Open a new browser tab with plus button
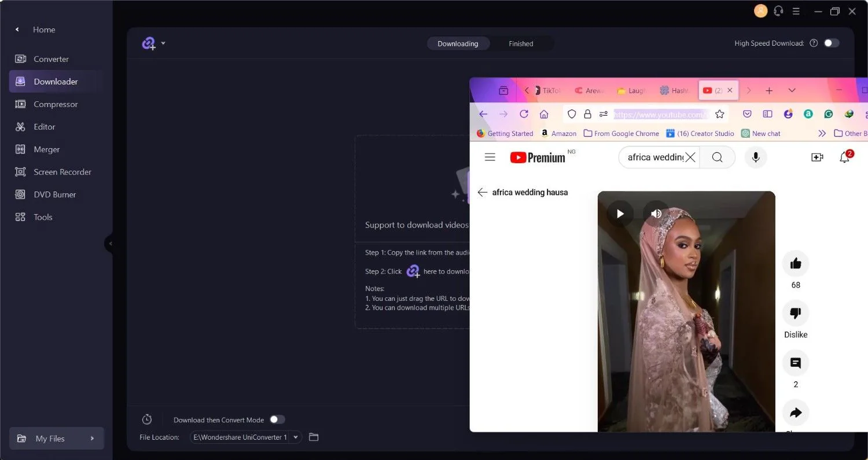Viewport: 868px width, 460px height. 769,90
